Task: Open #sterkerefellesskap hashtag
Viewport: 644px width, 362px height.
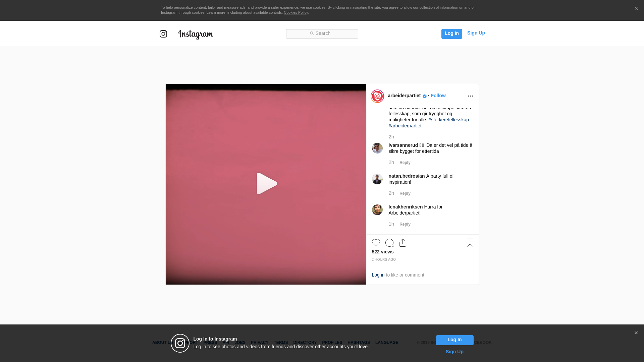Action: coord(448,120)
